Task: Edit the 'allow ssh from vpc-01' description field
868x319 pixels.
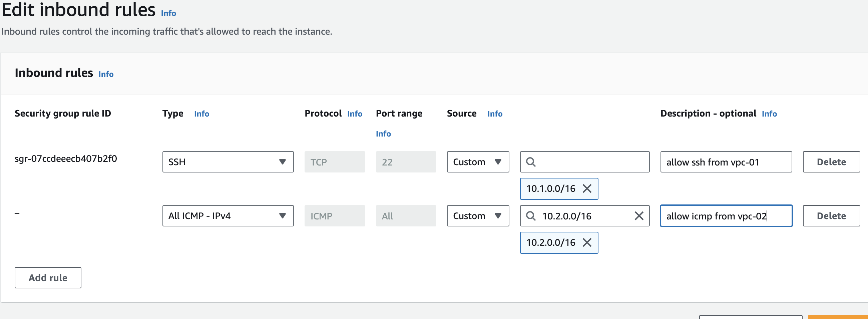Action: coord(726,162)
